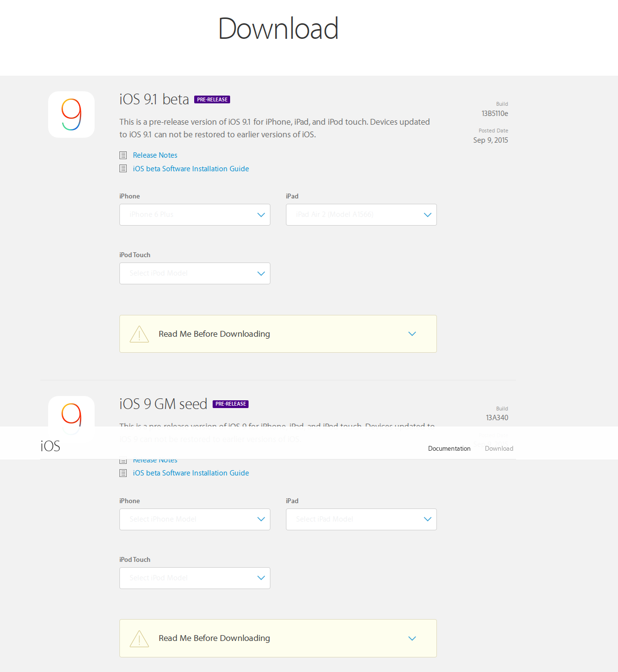Click document icon beside GM seed Installation Guide
The height and width of the screenshot is (672, 618).
pos(123,473)
